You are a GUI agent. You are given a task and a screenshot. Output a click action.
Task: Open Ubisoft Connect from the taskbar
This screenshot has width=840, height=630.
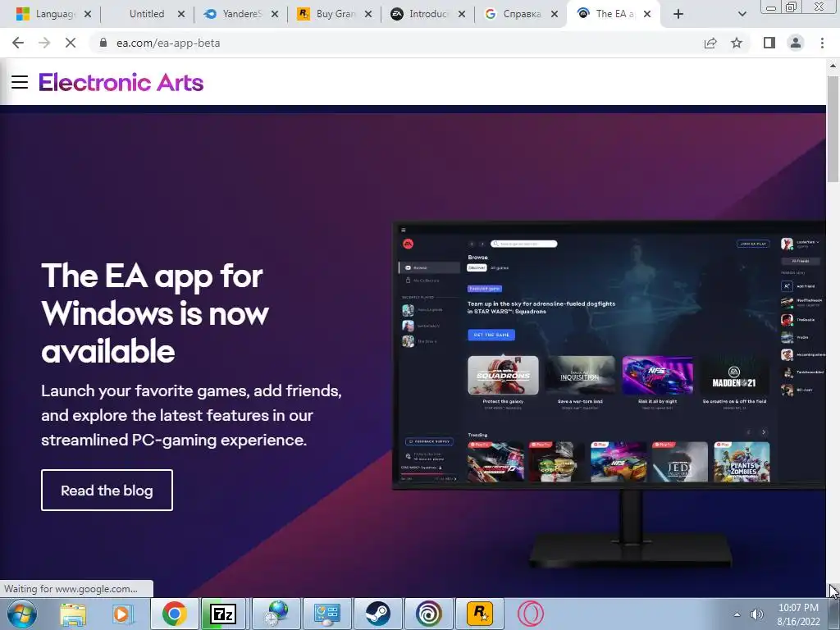point(428,614)
